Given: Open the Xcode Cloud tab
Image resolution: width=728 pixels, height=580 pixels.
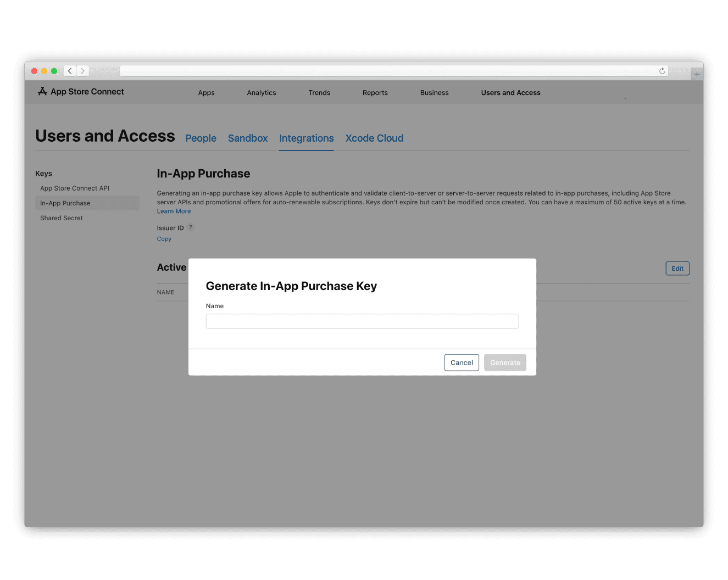Looking at the screenshot, I should (x=374, y=138).
